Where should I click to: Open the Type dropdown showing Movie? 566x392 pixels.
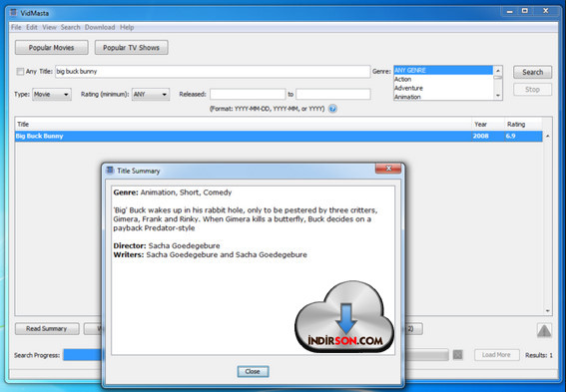coord(52,95)
